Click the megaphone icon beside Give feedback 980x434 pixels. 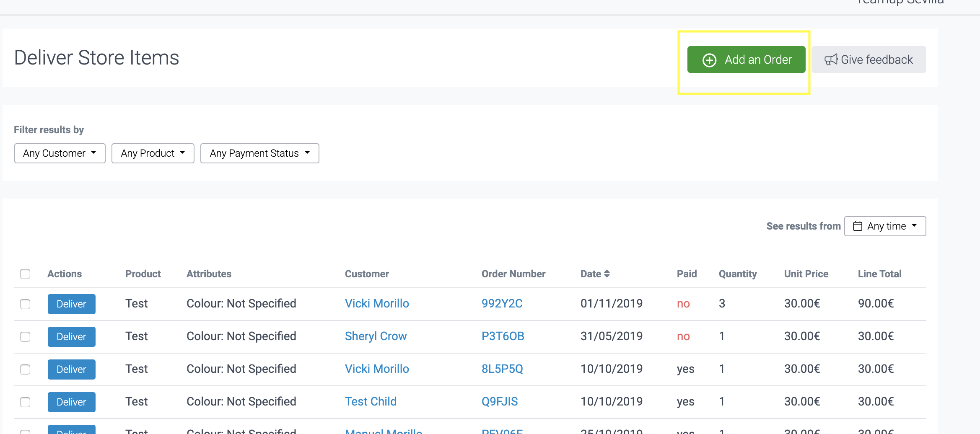click(x=831, y=60)
